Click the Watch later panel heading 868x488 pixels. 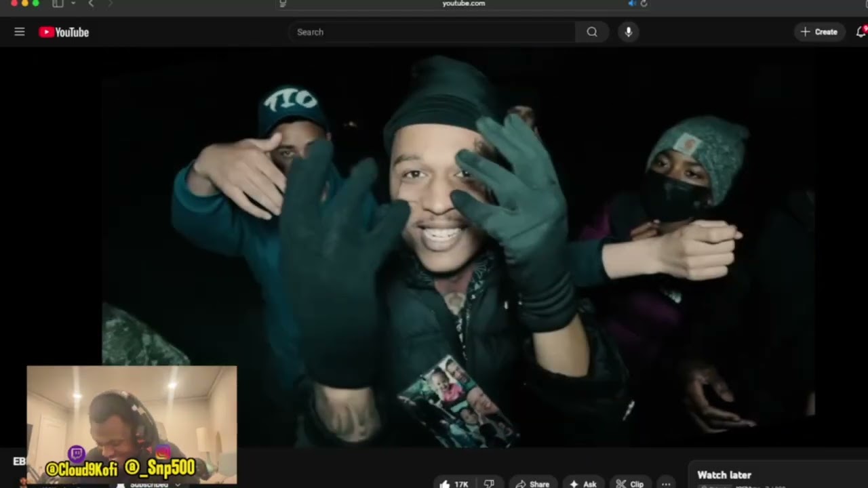(724, 475)
